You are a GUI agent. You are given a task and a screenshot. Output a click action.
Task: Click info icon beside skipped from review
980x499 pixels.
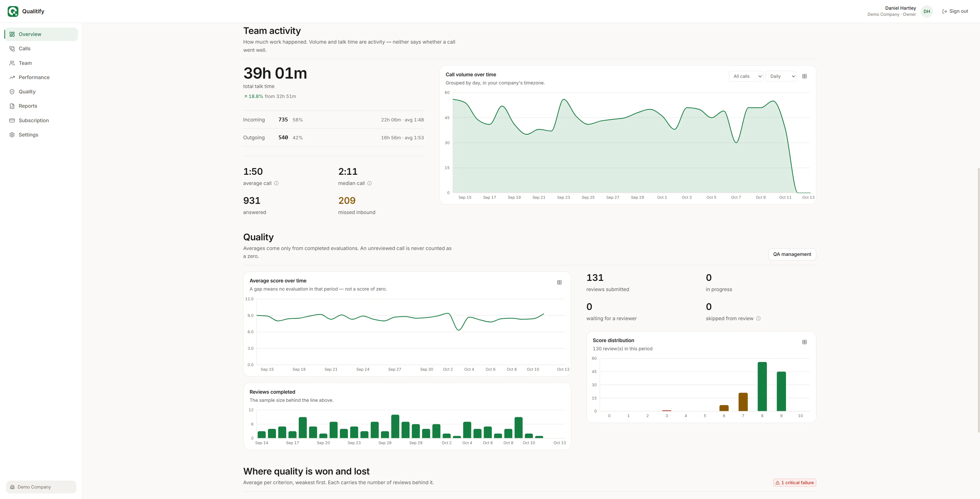click(758, 318)
